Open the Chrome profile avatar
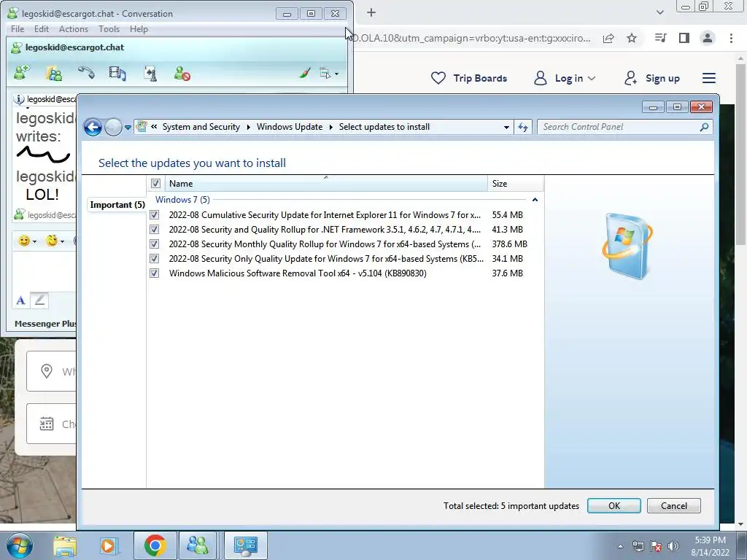 point(708,38)
